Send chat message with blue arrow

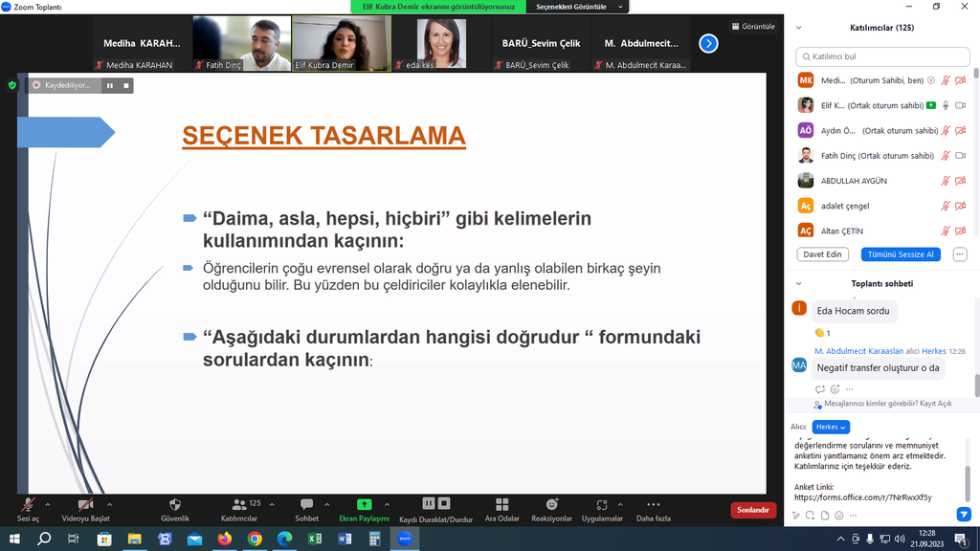(964, 515)
